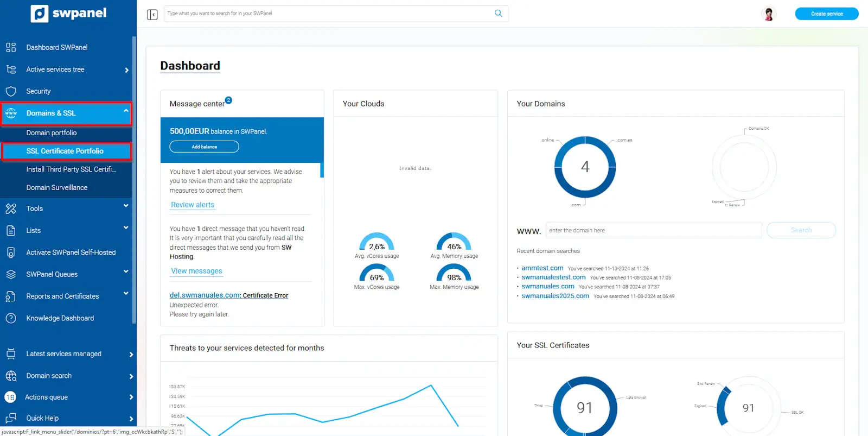Open the Review alerts link
Viewport: 868px width, 436px height.
pos(193,205)
